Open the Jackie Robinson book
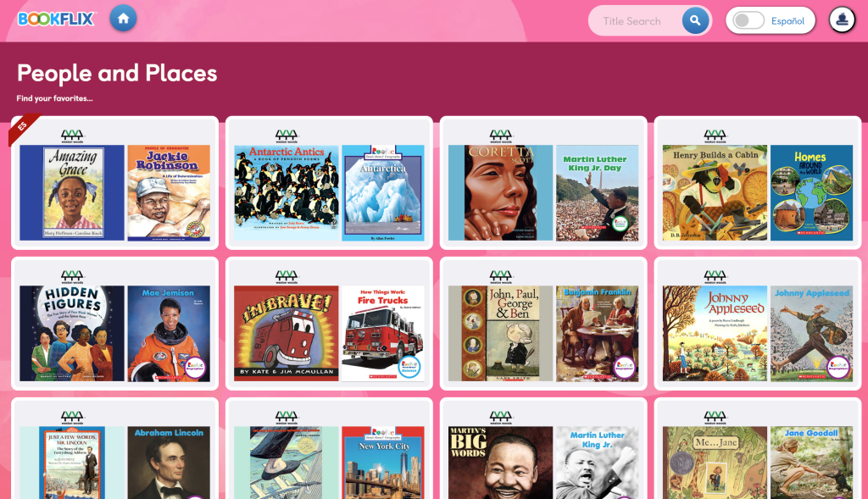This screenshot has width=868, height=499. [169, 192]
